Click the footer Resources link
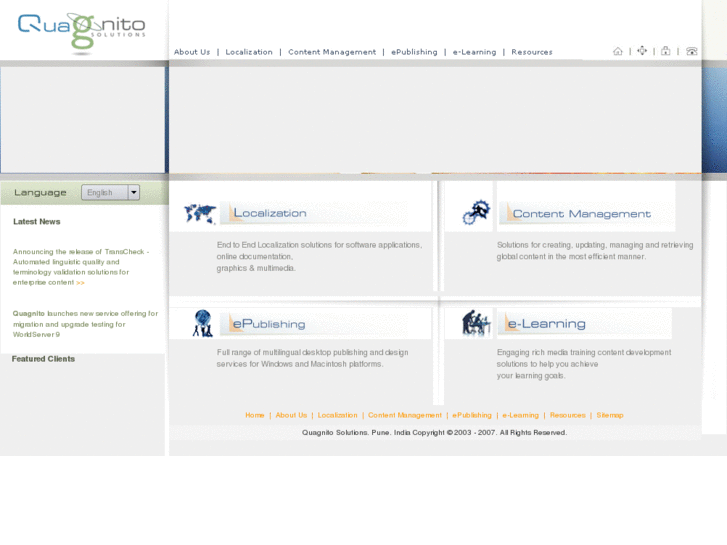Image resolution: width=727 pixels, height=545 pixels. (x=568, y=415)
